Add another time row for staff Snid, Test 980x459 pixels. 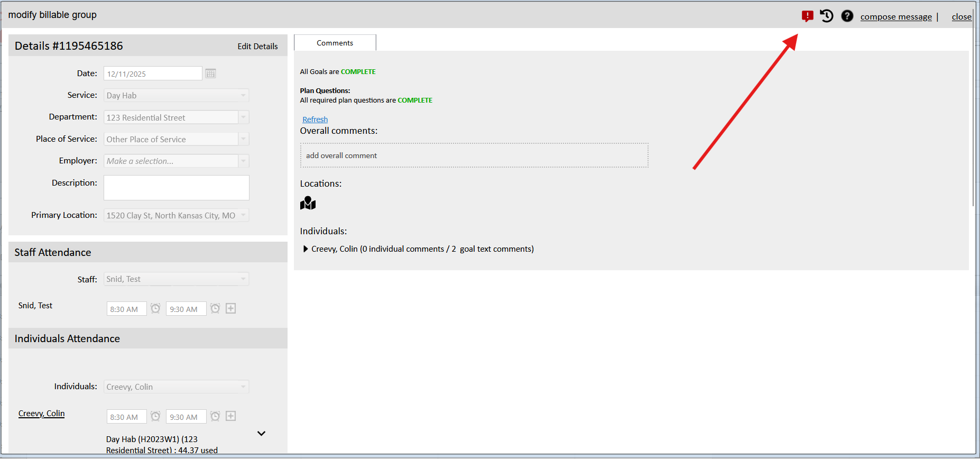pos(230,309)
